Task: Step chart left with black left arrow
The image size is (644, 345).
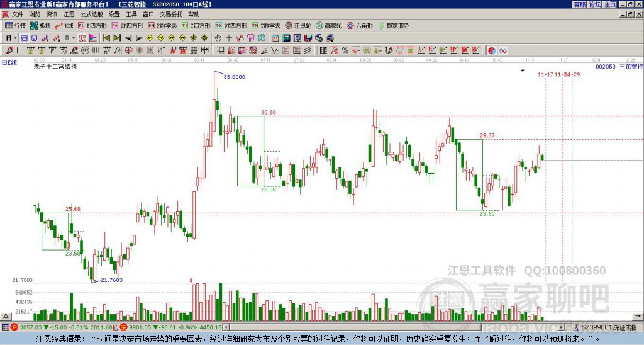Action: point(128,38)
